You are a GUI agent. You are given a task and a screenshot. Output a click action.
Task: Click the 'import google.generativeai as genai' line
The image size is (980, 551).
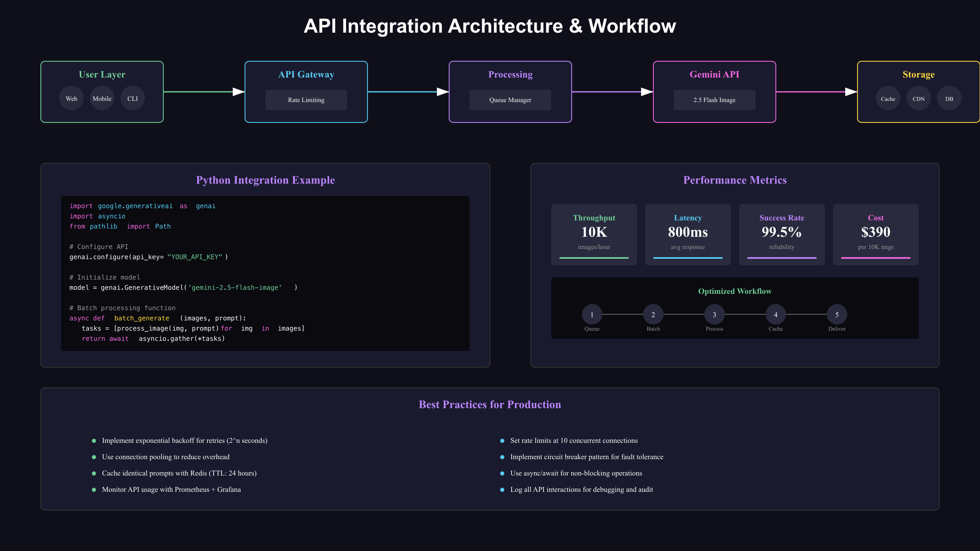143,206
